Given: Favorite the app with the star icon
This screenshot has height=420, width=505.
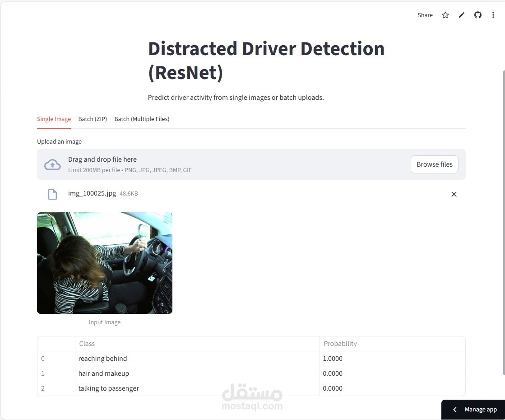Looking at the screenshot, I should click(x=445, y=15).
